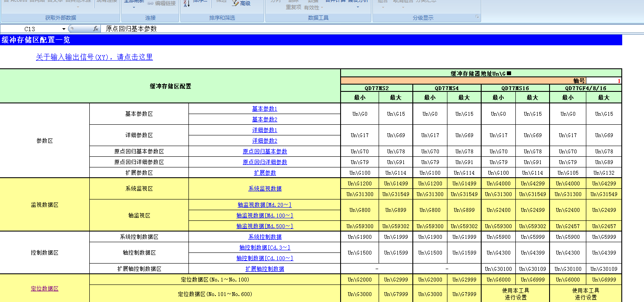644x302 pixels.
Task: Open the 高级 advanced filter tool
Action: [x=241, y=3]
